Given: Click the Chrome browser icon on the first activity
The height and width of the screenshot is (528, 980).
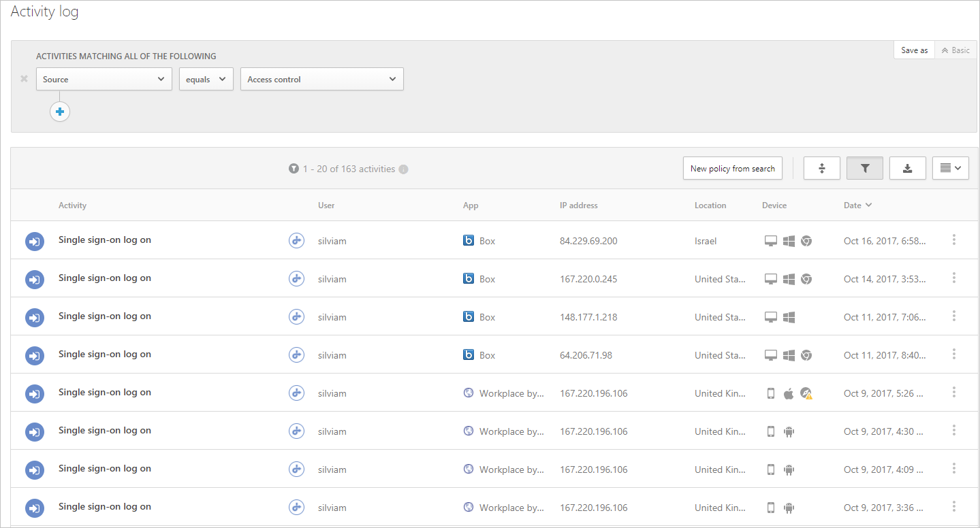Looking at the screenshot, I should coord(806,240).
